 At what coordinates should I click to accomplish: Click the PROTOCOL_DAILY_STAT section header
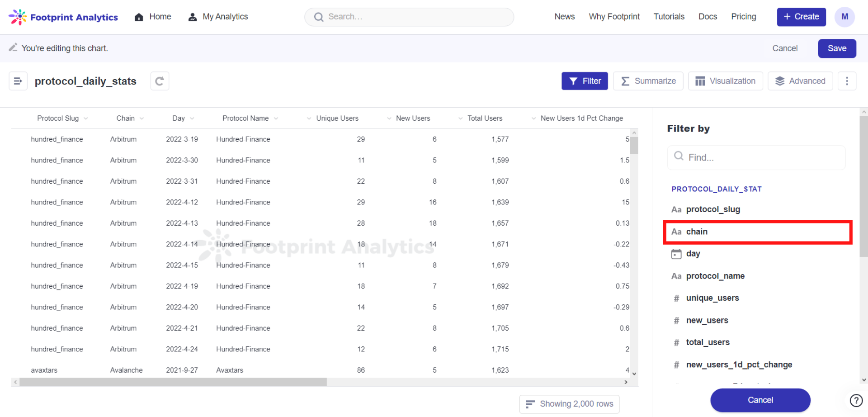click(717, 189)
